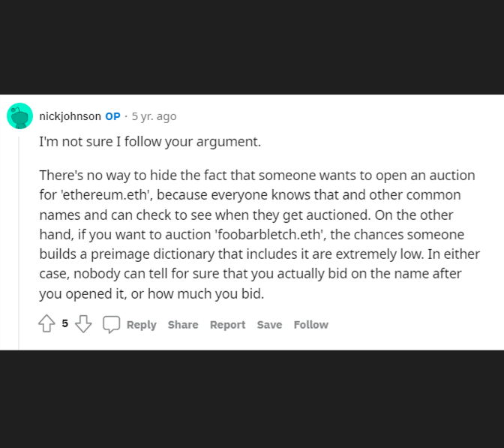Save this comment

coord(269,325)
